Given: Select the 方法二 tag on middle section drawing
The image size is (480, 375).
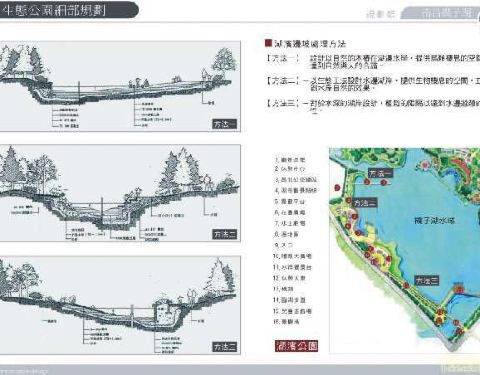Looking at the screenshot, I should click(225, 234).
